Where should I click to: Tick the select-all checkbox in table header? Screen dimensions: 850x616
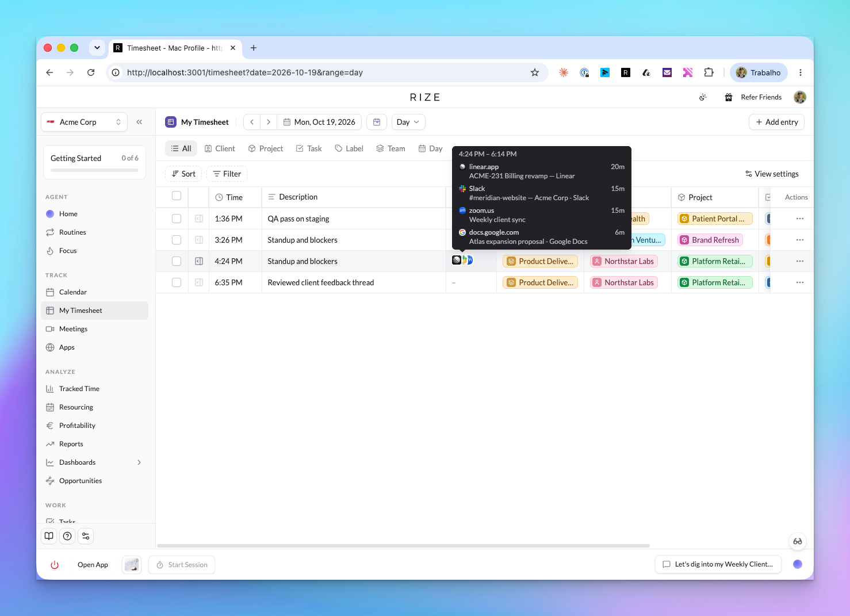(177, 196)
